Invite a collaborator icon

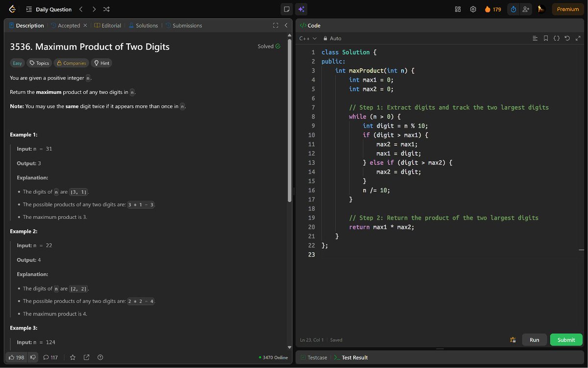[x=526, y=9]
